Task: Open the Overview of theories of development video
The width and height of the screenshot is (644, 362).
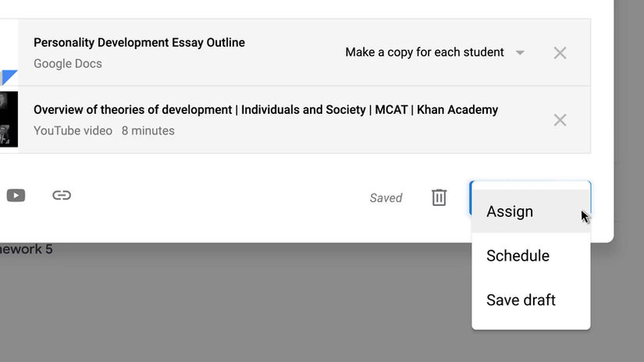Action: coord(265,110)
